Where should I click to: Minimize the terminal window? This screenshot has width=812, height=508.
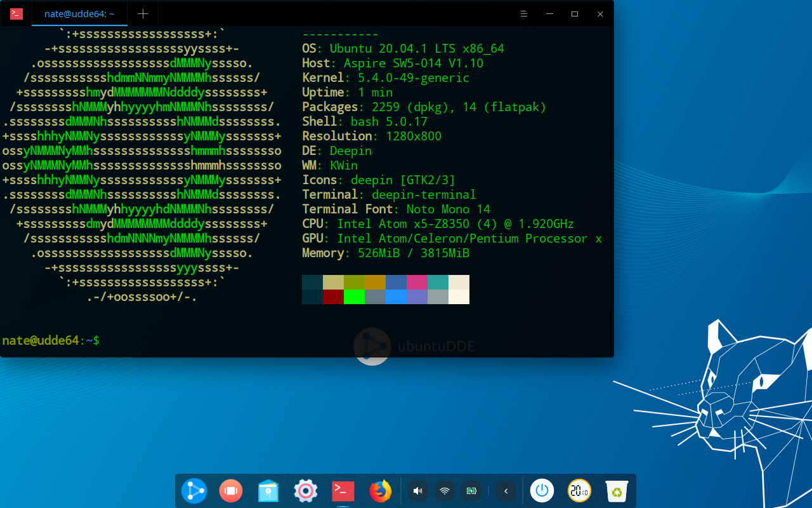[549, 13]
